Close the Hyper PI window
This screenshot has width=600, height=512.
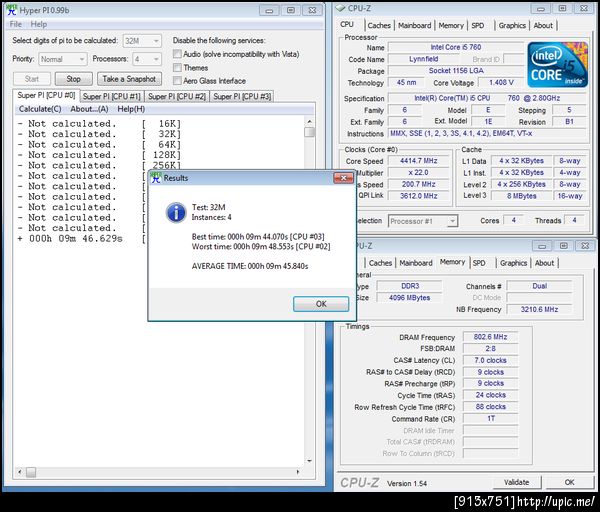click(x=312, y=10)
